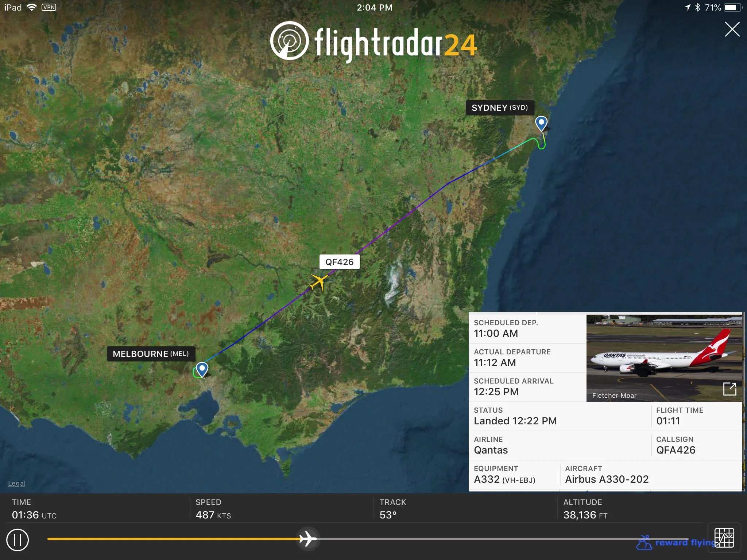This screenshot has width=747, height=560.
Task: Select the Scheduled Arrival 12:25 PM value
Action: (x=496, y=392)
